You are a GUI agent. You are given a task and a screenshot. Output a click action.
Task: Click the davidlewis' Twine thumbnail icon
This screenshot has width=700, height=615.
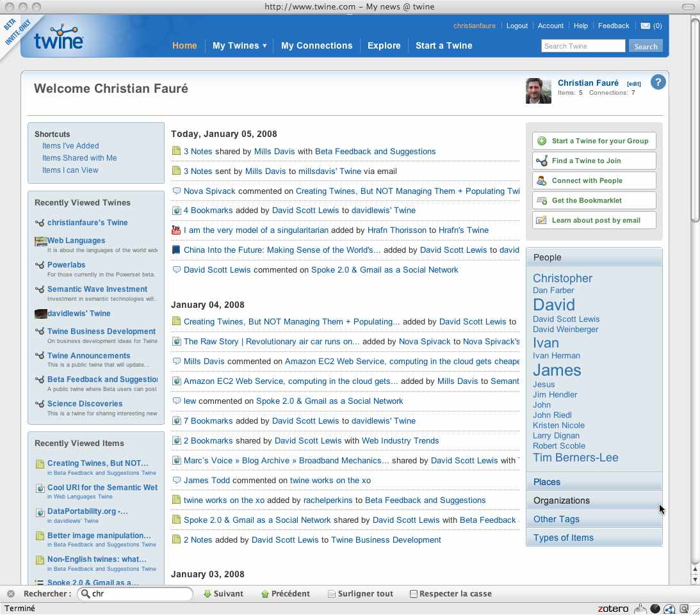40,314
